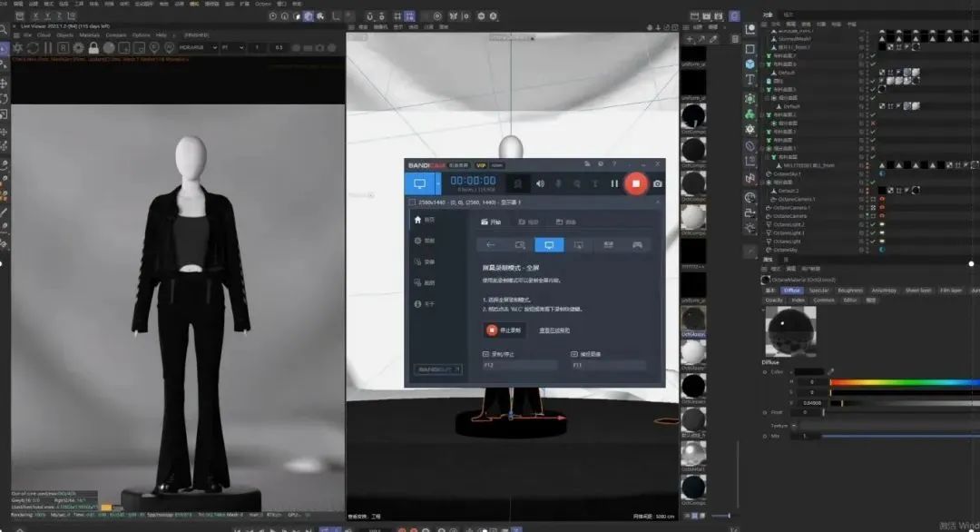Click the online help link in Bandicam
Screen dimensions: 980x532
pos(554,330)
